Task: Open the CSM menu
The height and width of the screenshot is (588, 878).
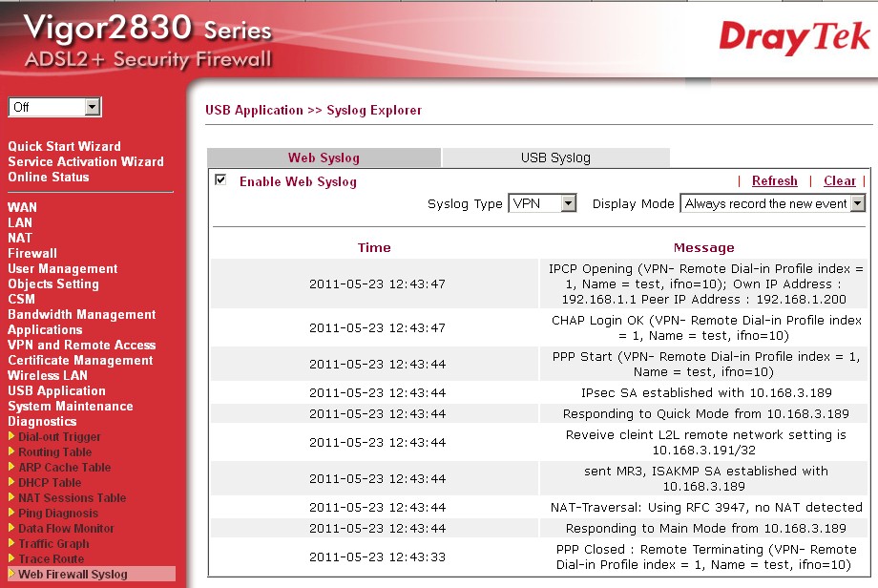Action: point(21,299)
